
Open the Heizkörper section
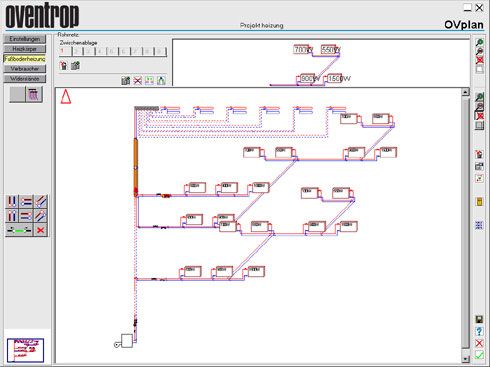point(25,49)
